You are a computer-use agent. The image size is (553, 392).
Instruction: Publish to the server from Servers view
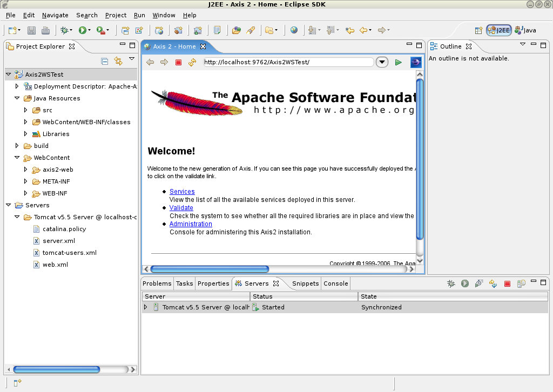493,283
